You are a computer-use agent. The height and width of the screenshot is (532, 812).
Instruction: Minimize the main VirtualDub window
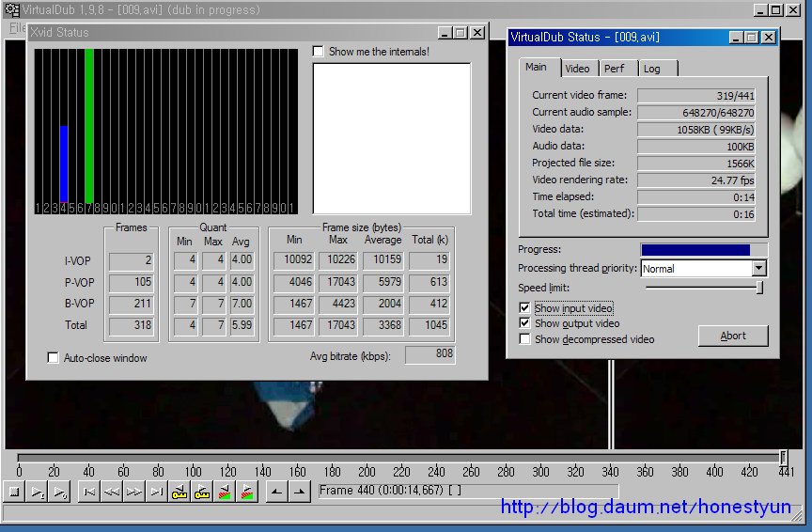point(759,9)
